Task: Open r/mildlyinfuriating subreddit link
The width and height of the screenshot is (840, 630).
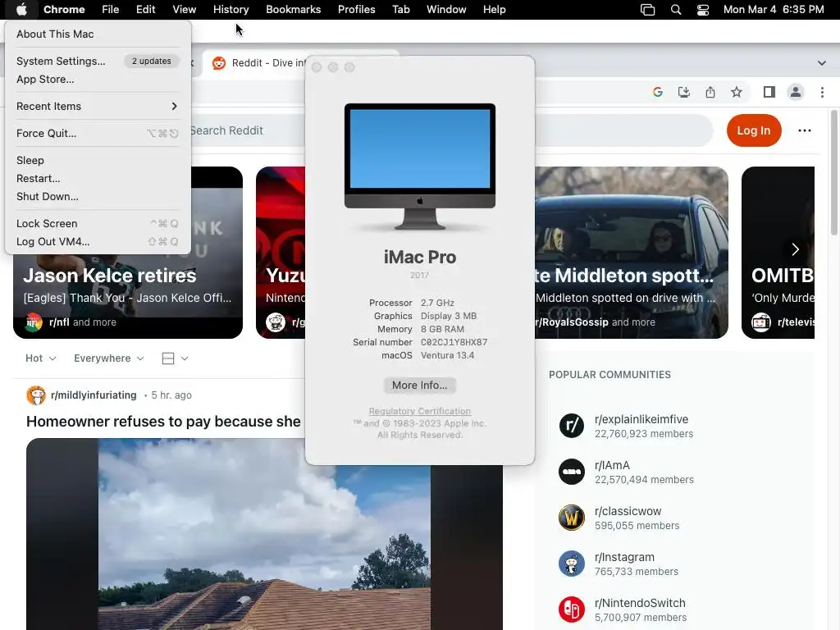Action: click(94, 395)
